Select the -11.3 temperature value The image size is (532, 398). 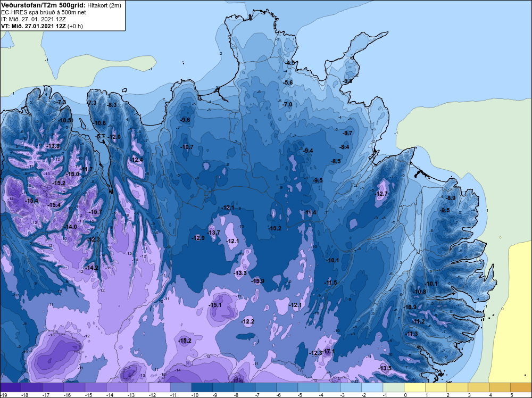pos(412,334)
